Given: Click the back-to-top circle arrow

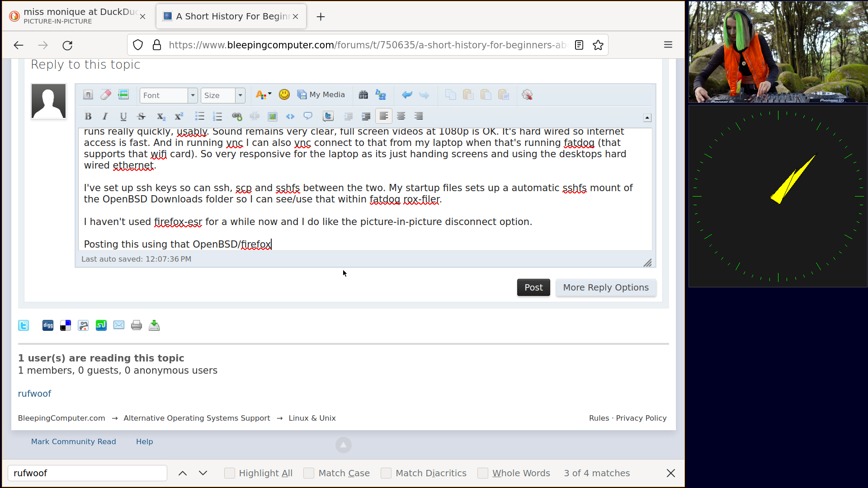Looking at the screenshot, I should pos(344,445).
